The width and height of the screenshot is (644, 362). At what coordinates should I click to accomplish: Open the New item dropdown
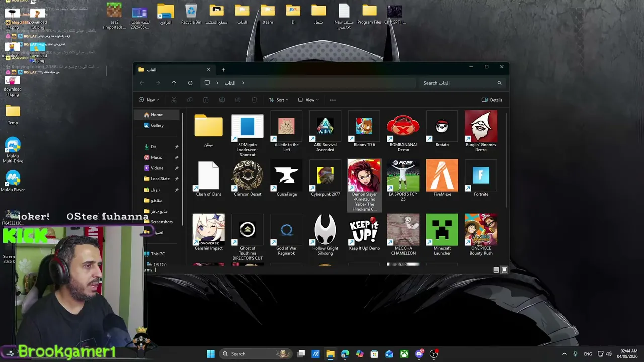click(149, 100)
